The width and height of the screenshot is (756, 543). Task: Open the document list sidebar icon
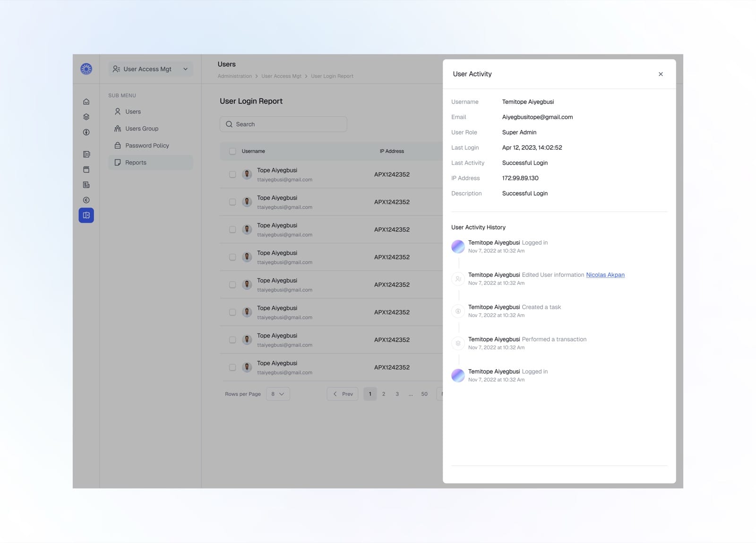86,185
